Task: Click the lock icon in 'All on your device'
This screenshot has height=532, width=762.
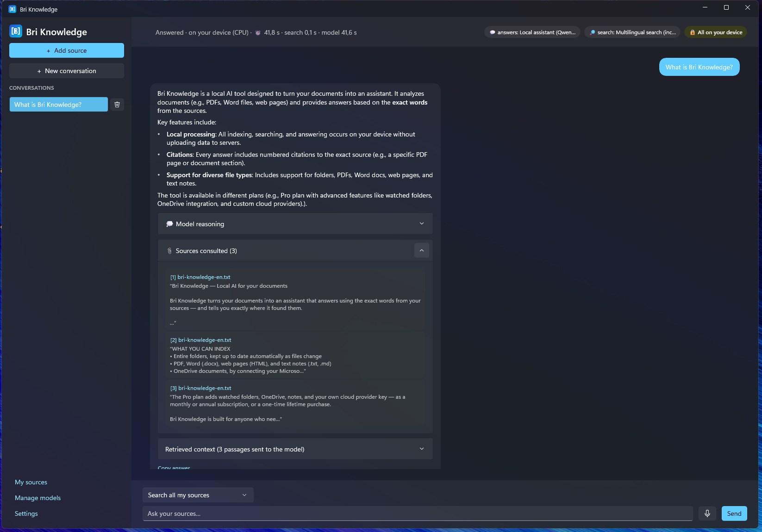Action: 693,32
